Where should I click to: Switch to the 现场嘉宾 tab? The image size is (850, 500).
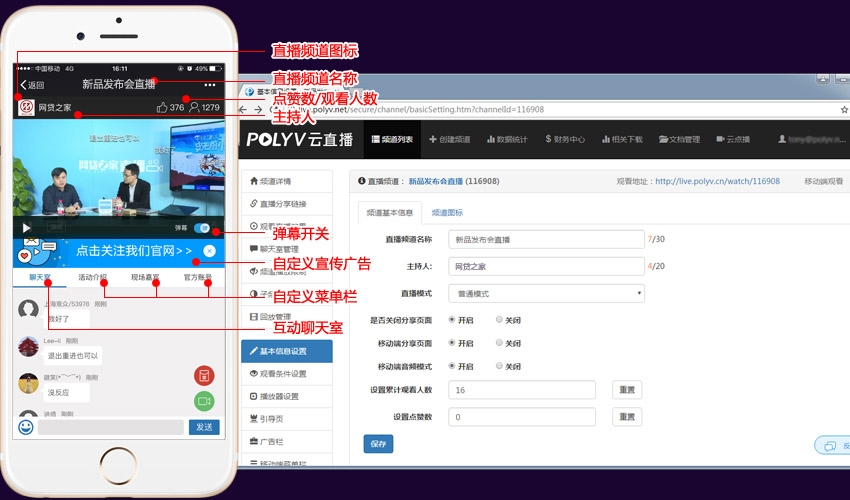145,277
